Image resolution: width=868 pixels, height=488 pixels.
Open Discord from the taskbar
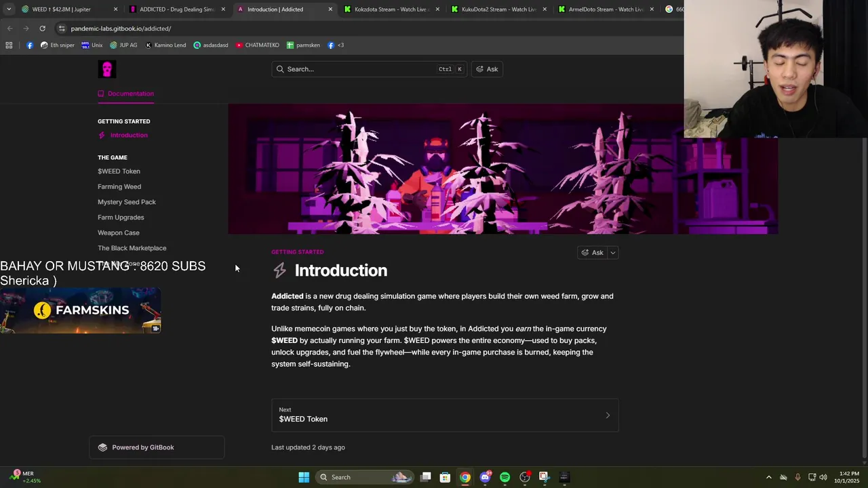tap(485, 477)
